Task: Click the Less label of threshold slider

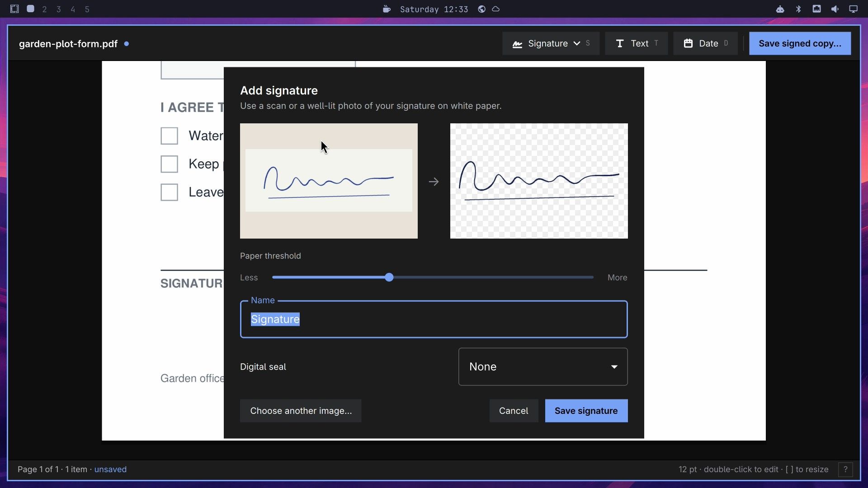Action: point(249,277)
